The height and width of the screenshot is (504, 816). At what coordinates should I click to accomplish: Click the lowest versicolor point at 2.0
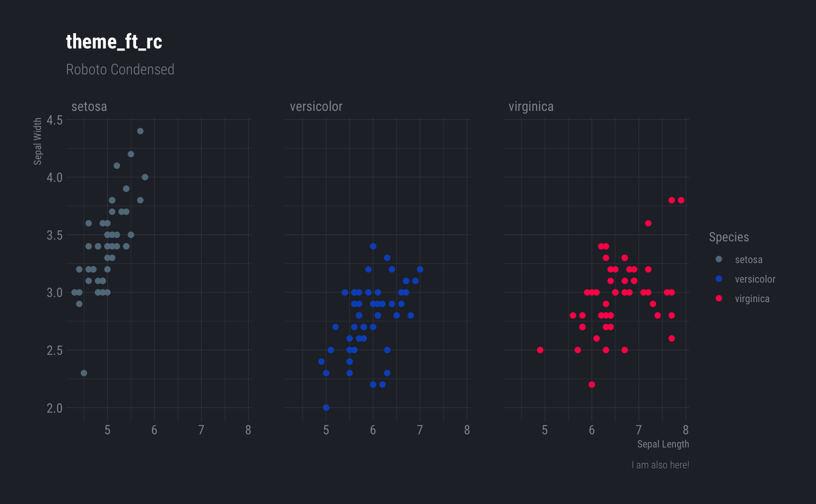[326, 408]
